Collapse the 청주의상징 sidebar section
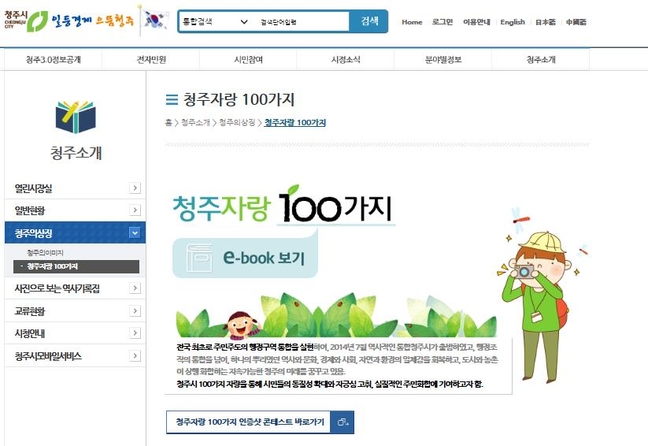Image resolution: width=648 pixels, height=446 pixels. click(134, 233)
